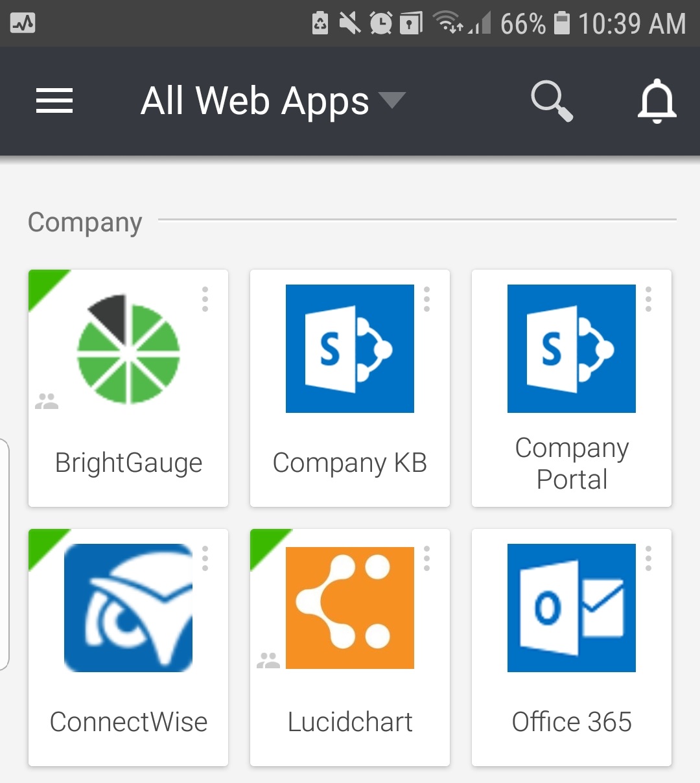Open Company Portal three-dot options menu
The image size is (700, 783).
[648, 299]
